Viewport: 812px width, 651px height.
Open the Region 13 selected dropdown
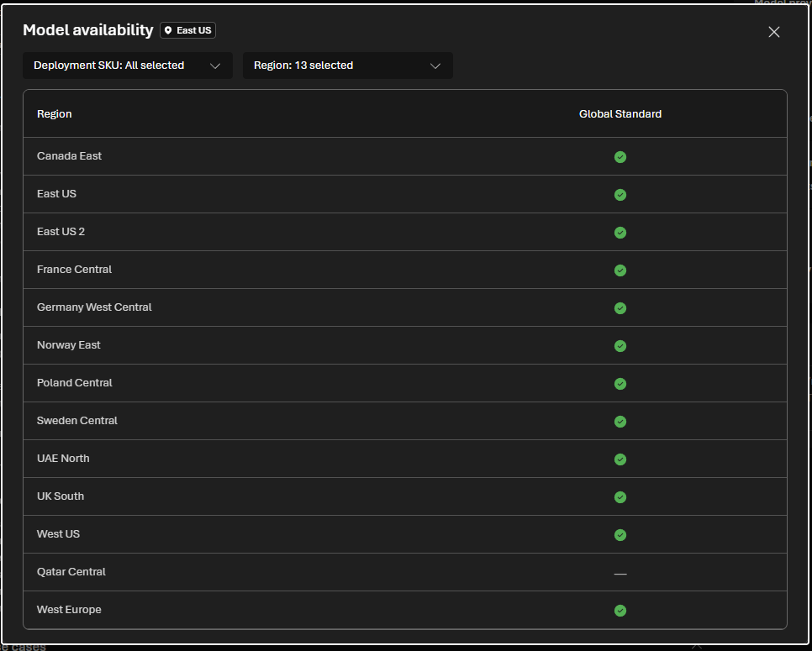pos(347,66)
